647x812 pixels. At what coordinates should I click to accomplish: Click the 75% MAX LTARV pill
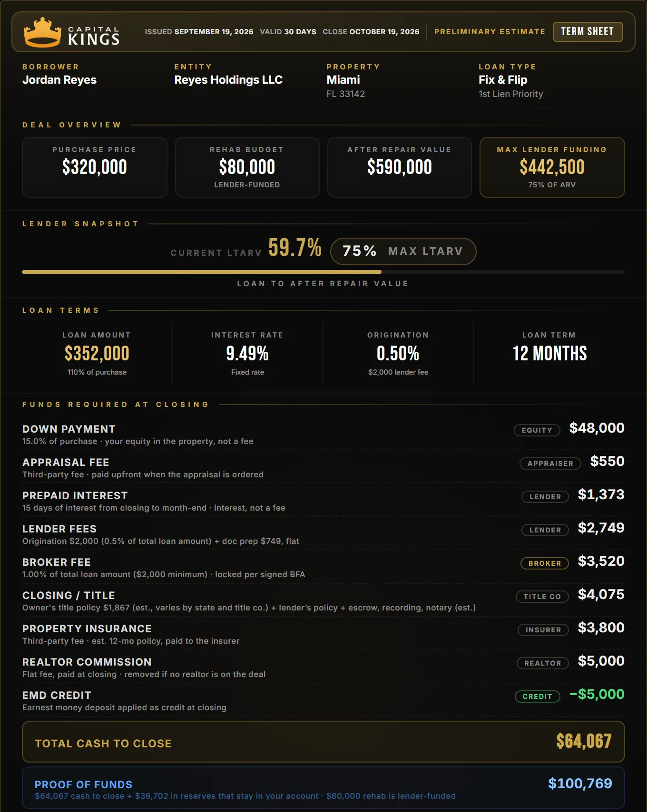403,251
